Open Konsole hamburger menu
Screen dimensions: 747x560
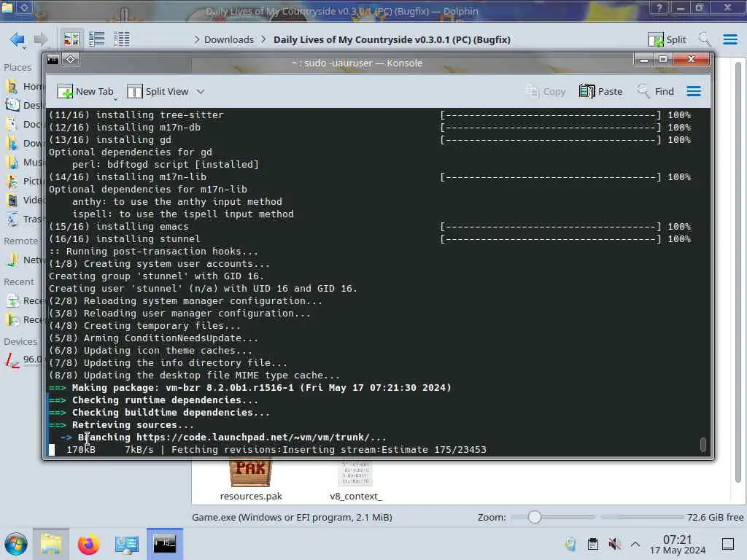(694, 91)
